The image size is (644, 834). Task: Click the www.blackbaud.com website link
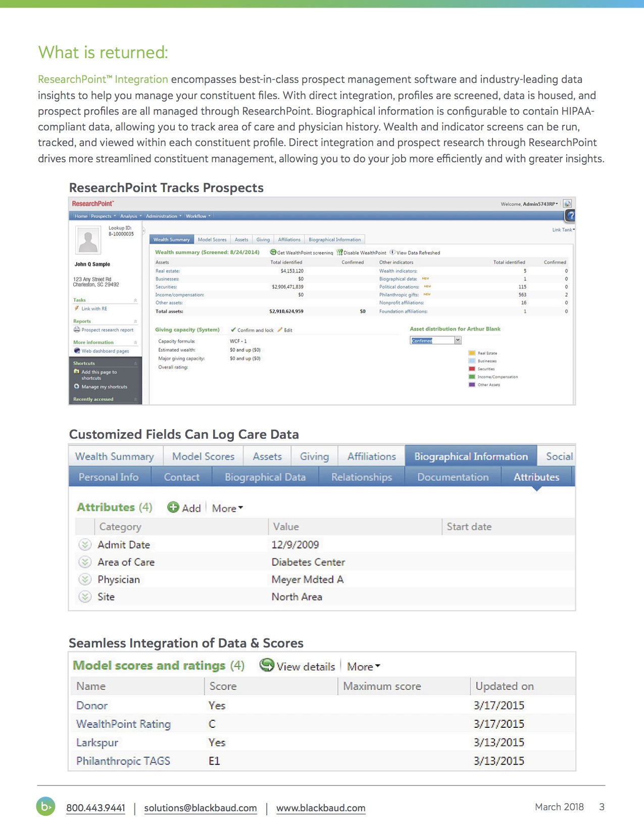point(321,808)
